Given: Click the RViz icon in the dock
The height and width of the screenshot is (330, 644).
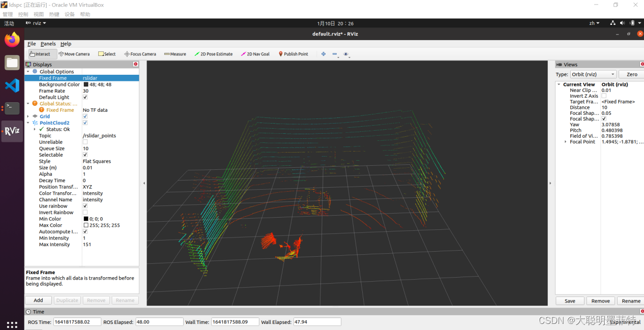Looking at the screenshot, I should [x=12, y=131].
